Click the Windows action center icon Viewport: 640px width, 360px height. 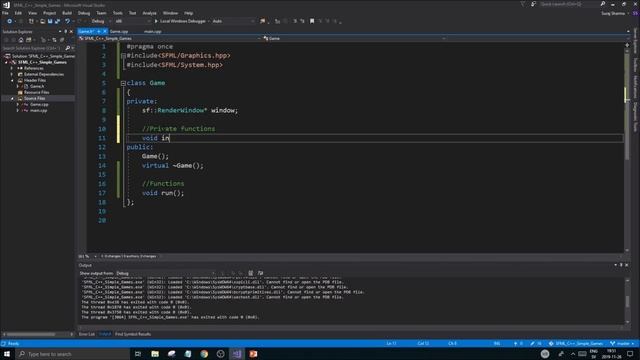coord(630,354)
